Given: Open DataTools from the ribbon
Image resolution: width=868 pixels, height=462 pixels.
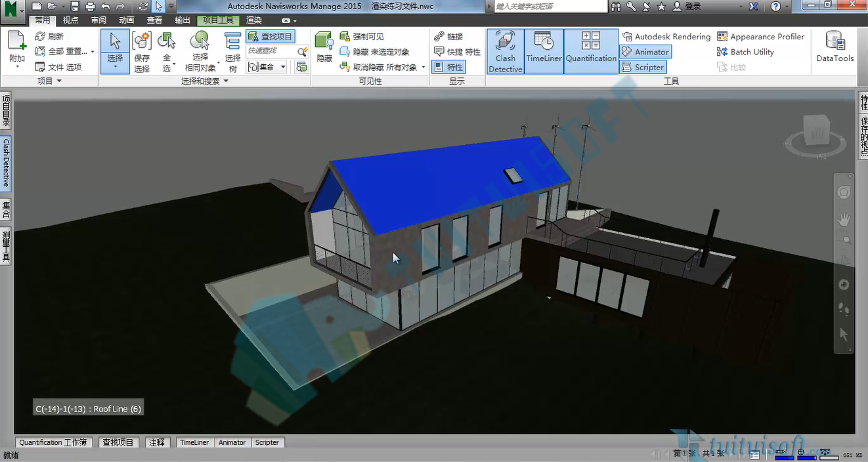Looking at the screenshot, I should pyautogui.click(x=835, y=47).
